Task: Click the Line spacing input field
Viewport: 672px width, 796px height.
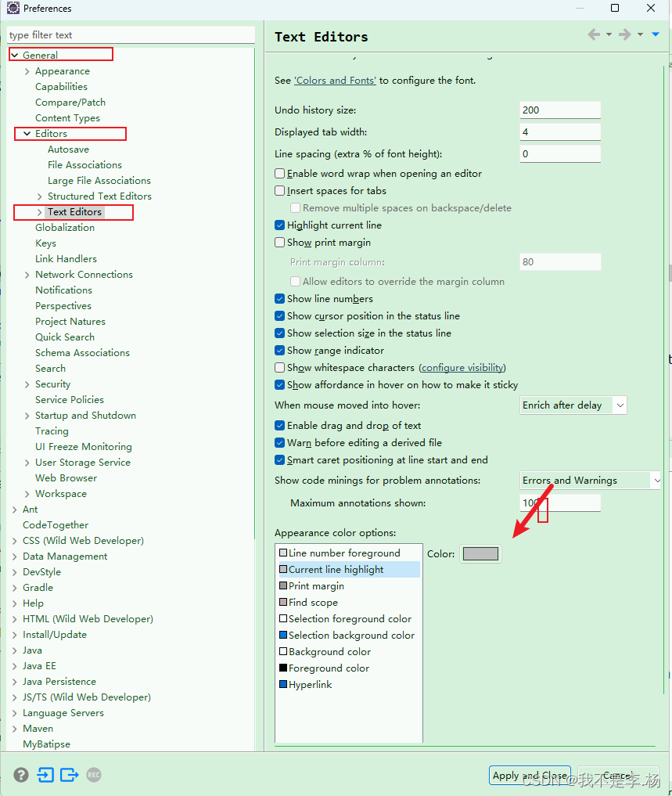Action: pyautogui.click(x=560, y=154)
